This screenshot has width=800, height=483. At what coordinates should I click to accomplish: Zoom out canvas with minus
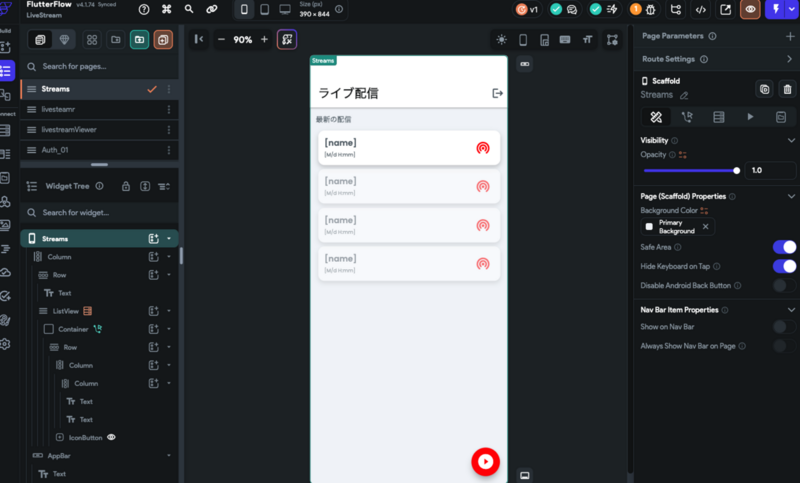pos(221,39)
